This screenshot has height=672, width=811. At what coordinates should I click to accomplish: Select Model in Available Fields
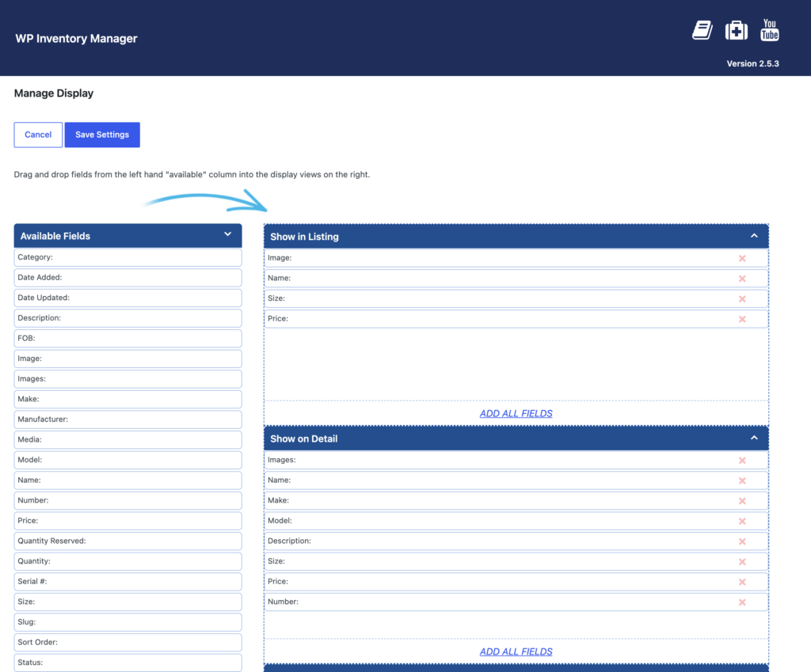128,460
